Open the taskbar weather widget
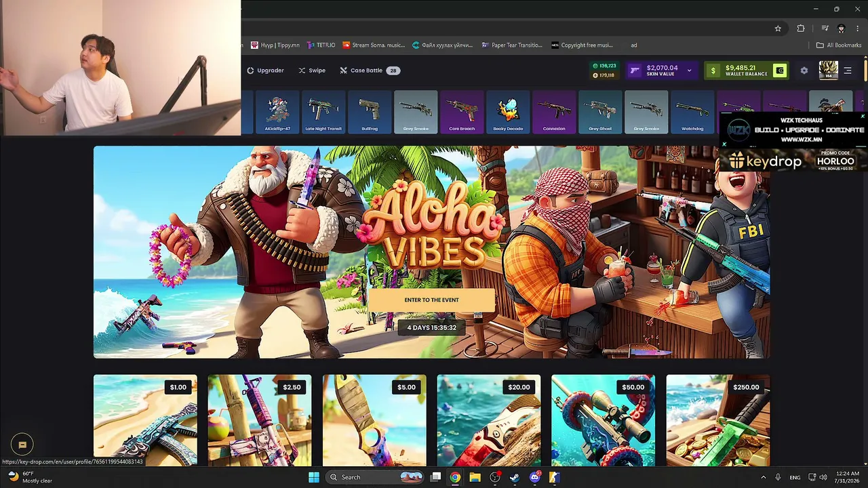The image size is (868, 488). coord(30,477)
